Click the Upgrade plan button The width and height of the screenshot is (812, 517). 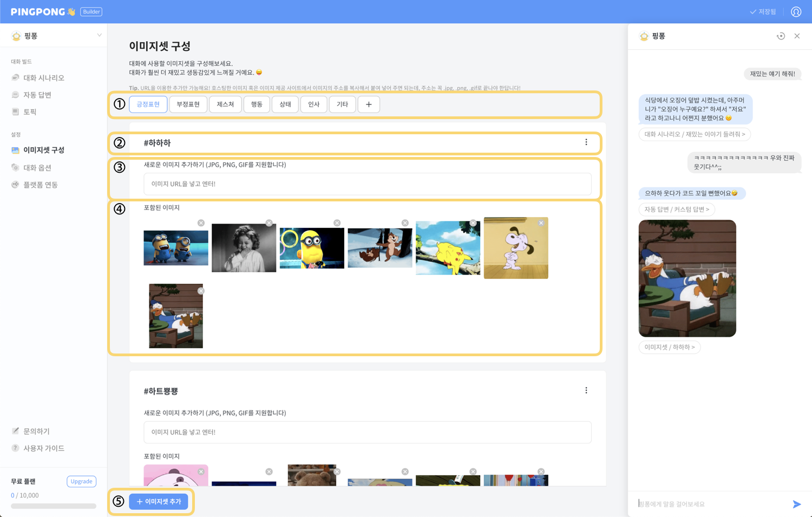pos(82,481)
